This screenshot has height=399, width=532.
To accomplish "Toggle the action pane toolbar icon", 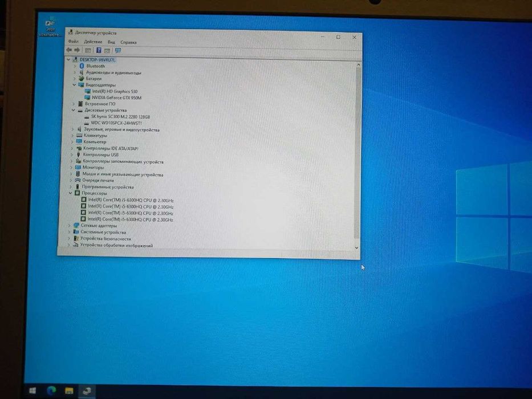I will (x=107, y=51).
